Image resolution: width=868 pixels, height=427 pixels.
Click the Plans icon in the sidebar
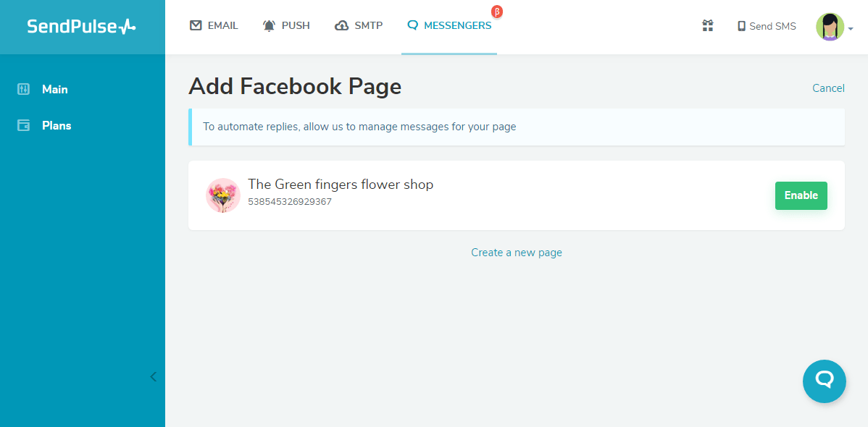(x=22, y=124)
